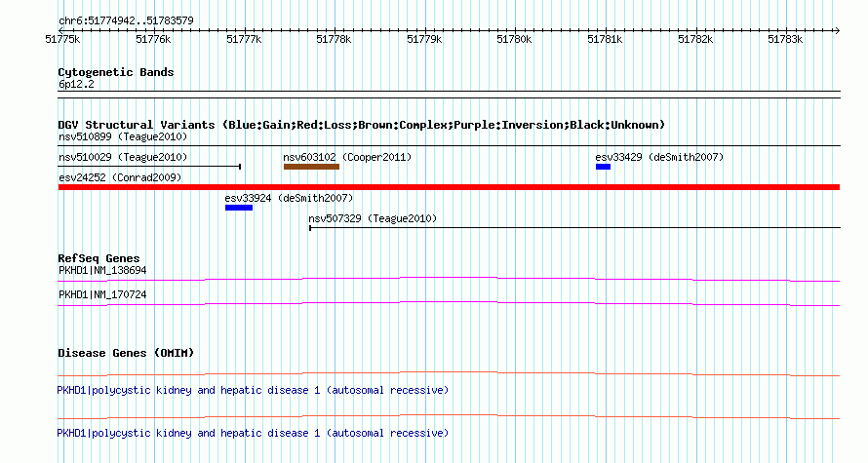Open the nsv507329 (Teague2010) label

374,218
